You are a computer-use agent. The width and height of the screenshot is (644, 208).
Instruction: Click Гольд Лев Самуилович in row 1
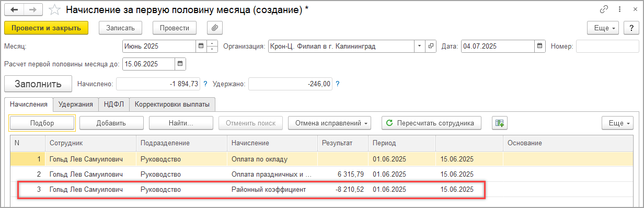[x=86, y=159]
